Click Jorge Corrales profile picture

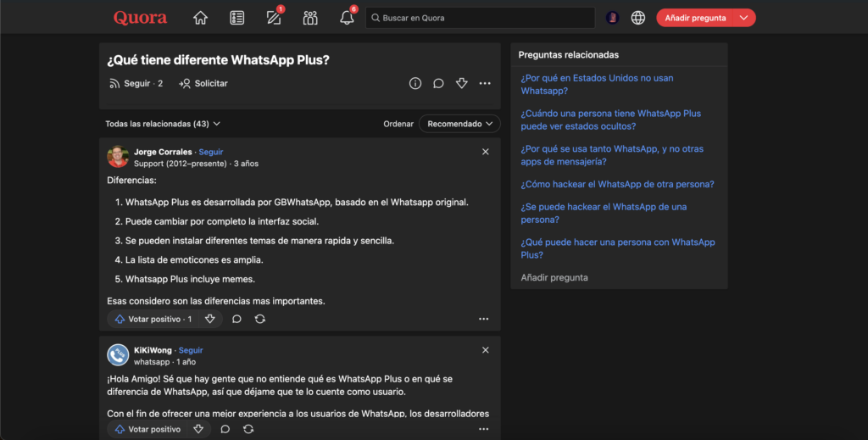pos(118,157)
